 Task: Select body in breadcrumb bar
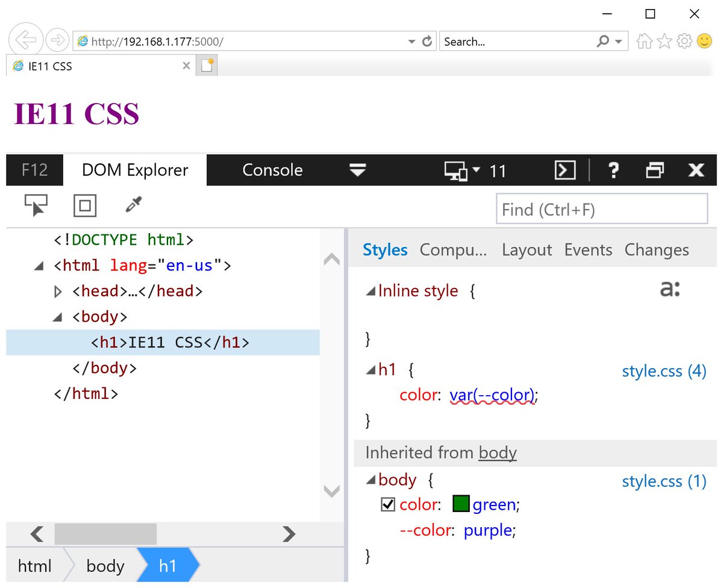point(105,566)
